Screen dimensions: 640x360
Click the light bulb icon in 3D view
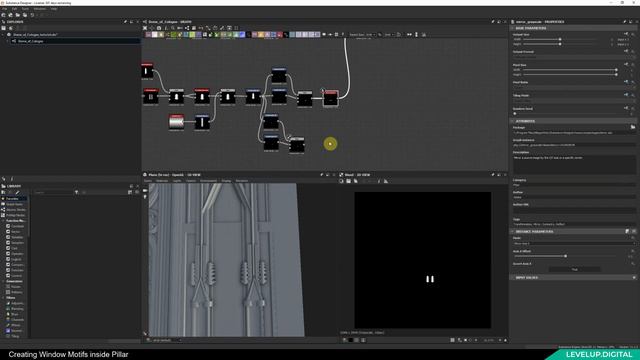(x=145, y=197)
